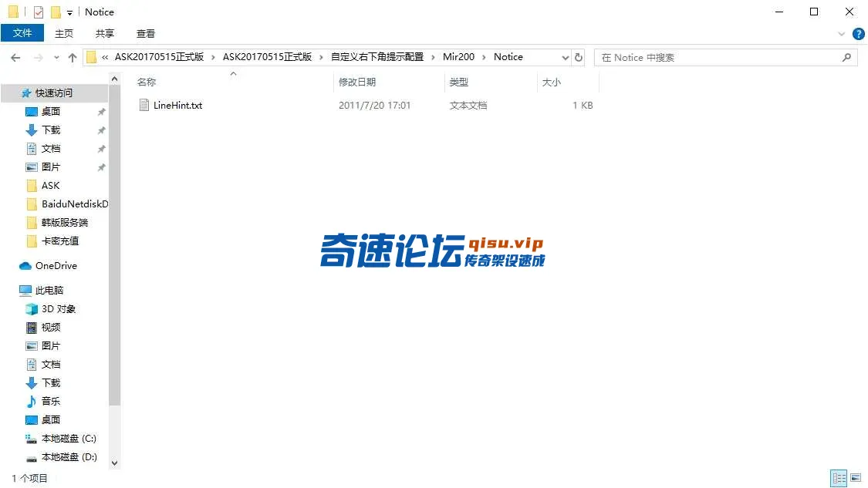Open pinned 桌面 under quick access
868x488 pixels.
point(51,112)
